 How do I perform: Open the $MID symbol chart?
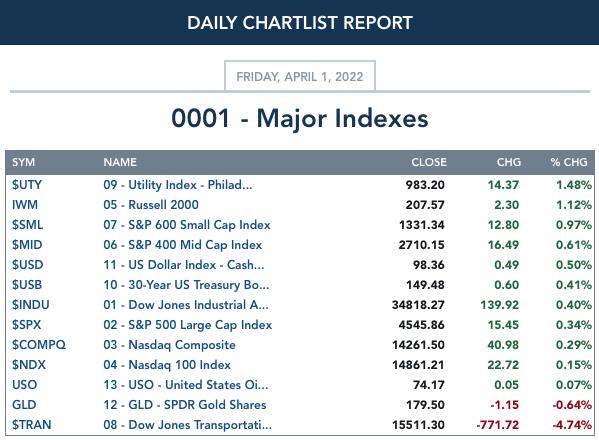pyautogui.click(x=27, y=245)
